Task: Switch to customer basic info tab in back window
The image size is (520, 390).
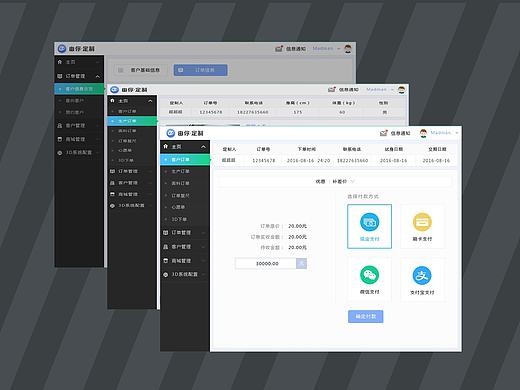Action: pos(140,70)
